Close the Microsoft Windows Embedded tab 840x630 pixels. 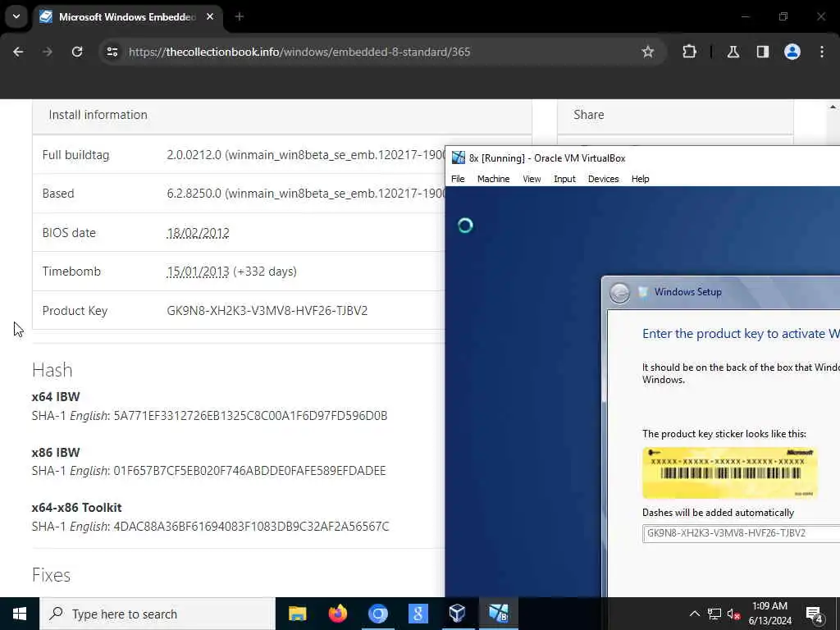(210, 16)
